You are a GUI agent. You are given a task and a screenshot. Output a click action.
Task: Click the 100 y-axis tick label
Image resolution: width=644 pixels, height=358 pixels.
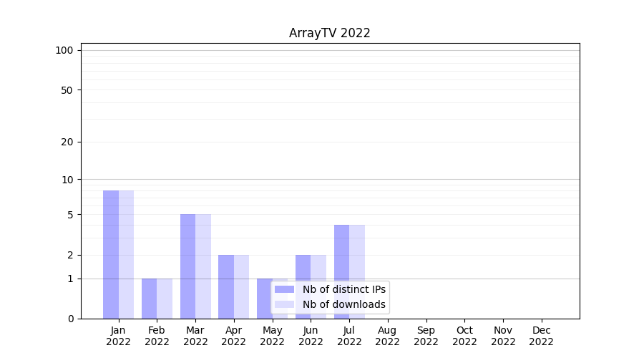point(64,50)
